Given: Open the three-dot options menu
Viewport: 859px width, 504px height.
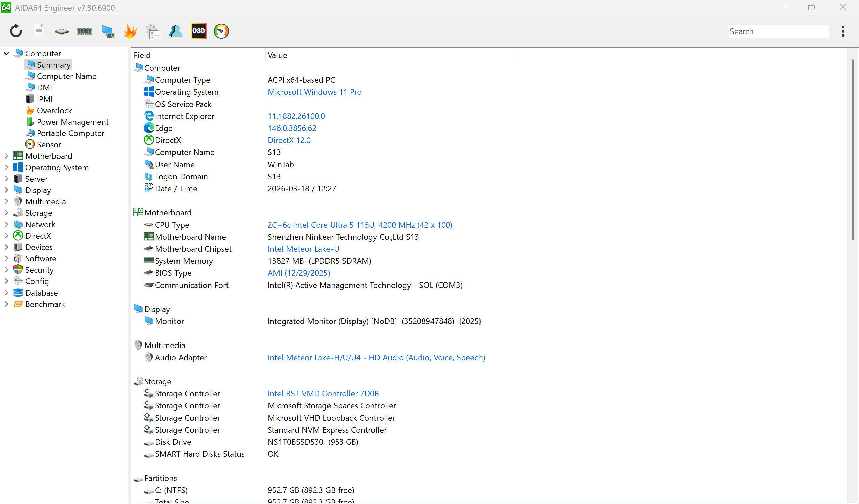Looking at the screenshot, I should [x=843, y=31].
